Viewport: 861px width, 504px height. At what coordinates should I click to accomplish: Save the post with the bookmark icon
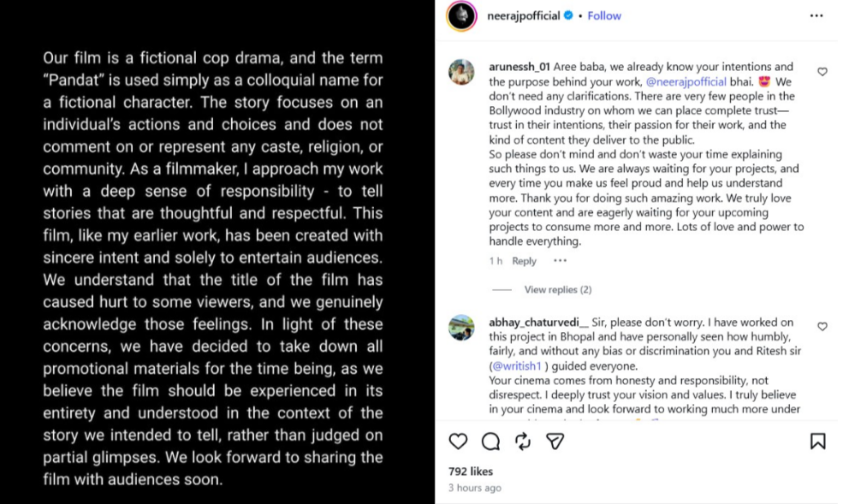817,441
